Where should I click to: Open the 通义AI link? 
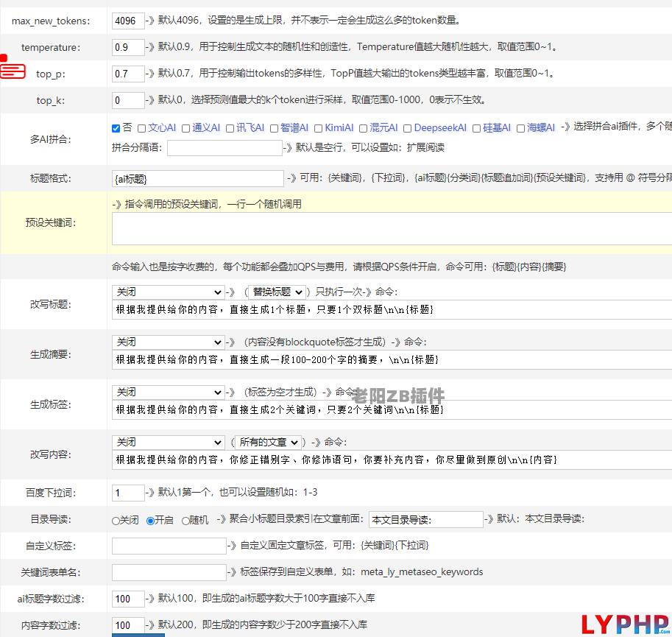coord(206,127)
